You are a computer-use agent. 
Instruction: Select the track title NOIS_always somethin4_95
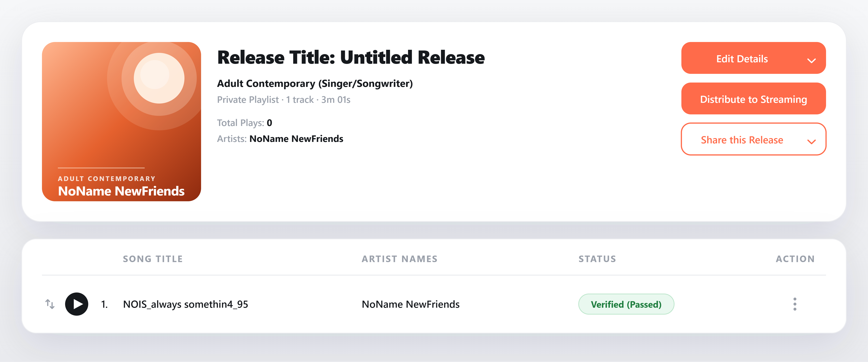pos(185,304)
